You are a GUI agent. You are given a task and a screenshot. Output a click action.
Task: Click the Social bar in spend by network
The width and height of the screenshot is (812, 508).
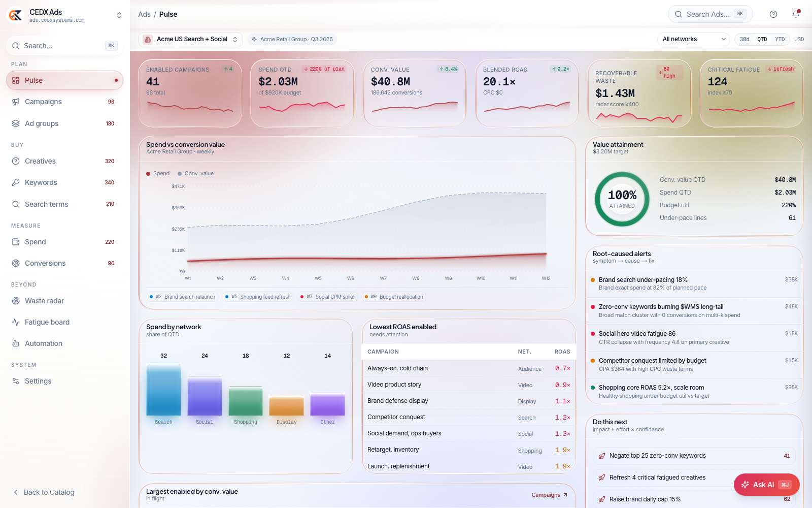coord(205,396)
